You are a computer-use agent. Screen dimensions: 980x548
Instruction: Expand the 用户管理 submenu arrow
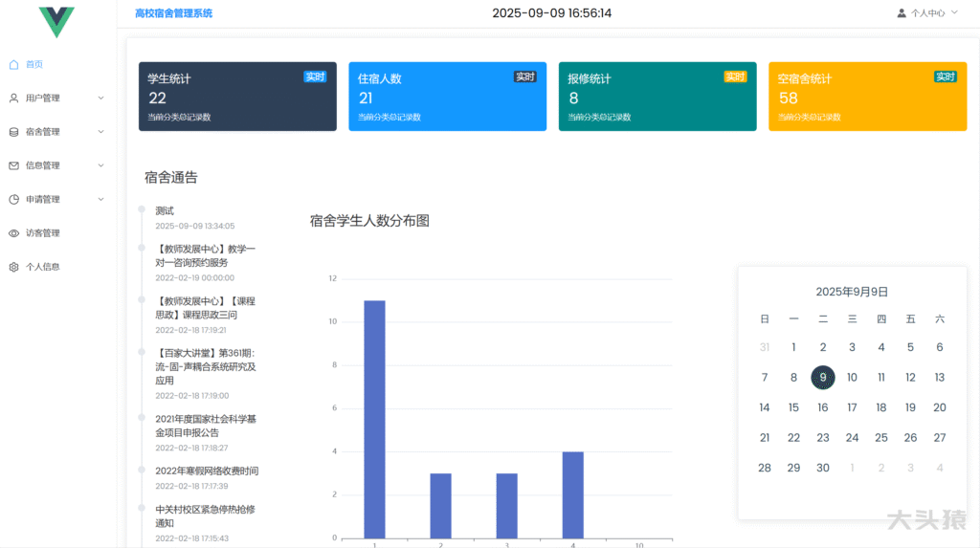point(100,99)
